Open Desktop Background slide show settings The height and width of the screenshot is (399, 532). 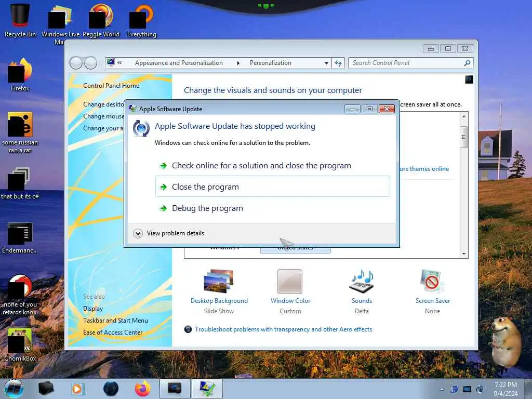pos(219,292)
